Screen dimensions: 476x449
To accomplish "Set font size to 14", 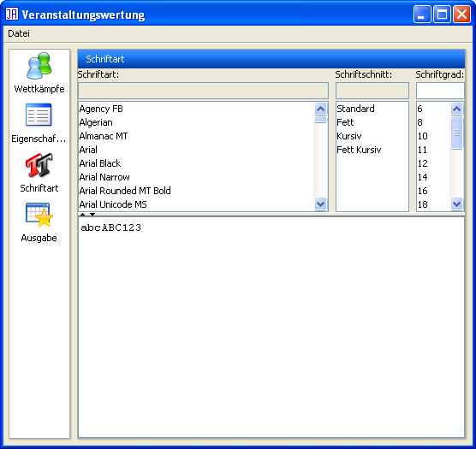I will 423,177.
